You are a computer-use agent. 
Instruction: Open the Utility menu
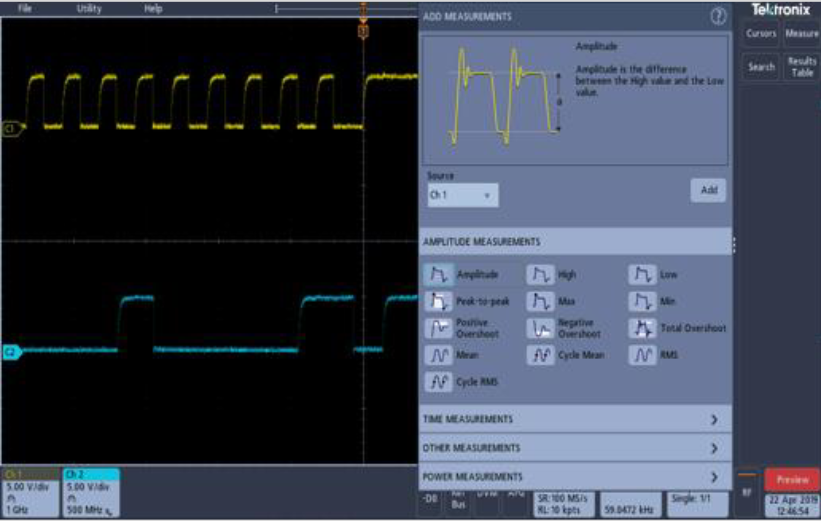pyautogui.click(x=89, y=8)
